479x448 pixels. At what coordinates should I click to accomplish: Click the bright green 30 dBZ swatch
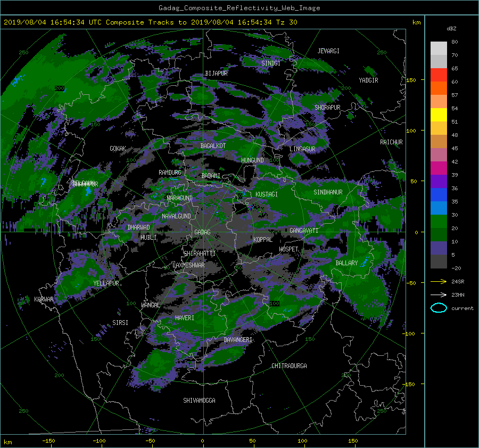(439, 221)
